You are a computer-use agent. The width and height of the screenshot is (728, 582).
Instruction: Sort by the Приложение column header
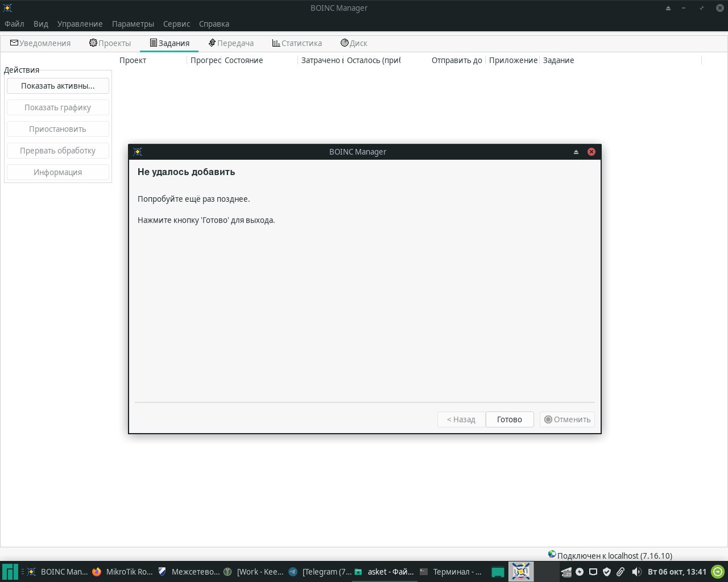513,60
